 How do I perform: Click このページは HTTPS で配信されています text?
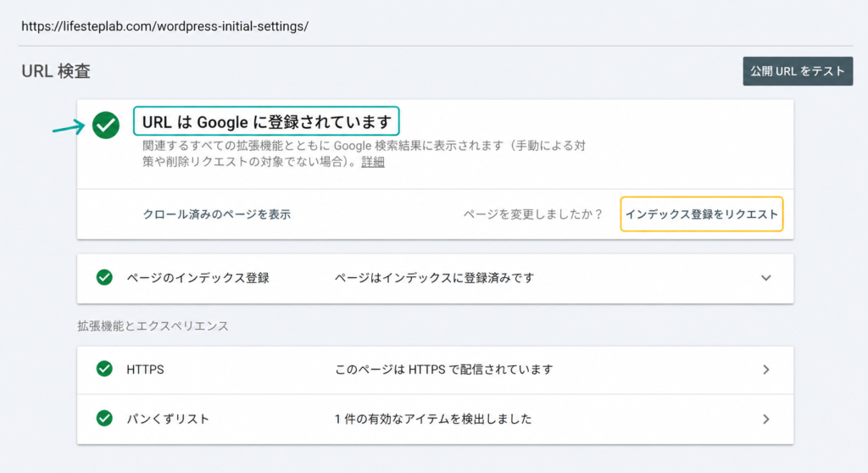tap(444, 370)
